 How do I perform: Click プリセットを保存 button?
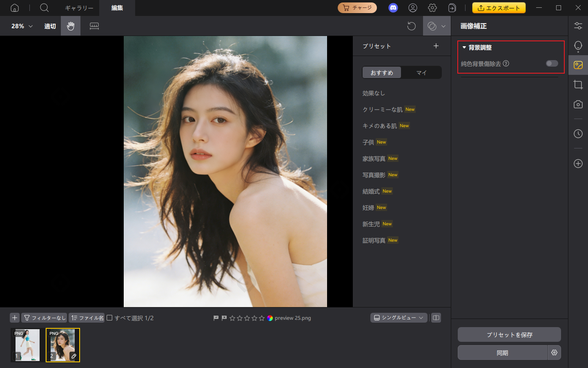(509, 334)
